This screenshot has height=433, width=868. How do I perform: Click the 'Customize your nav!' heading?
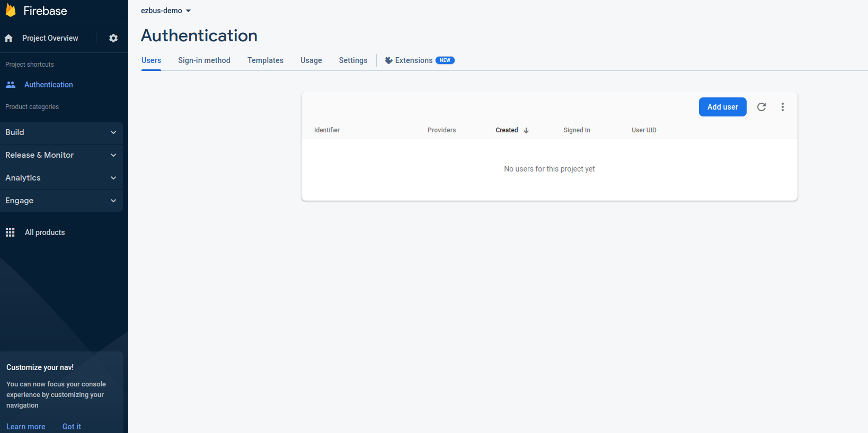click(40, 367)
